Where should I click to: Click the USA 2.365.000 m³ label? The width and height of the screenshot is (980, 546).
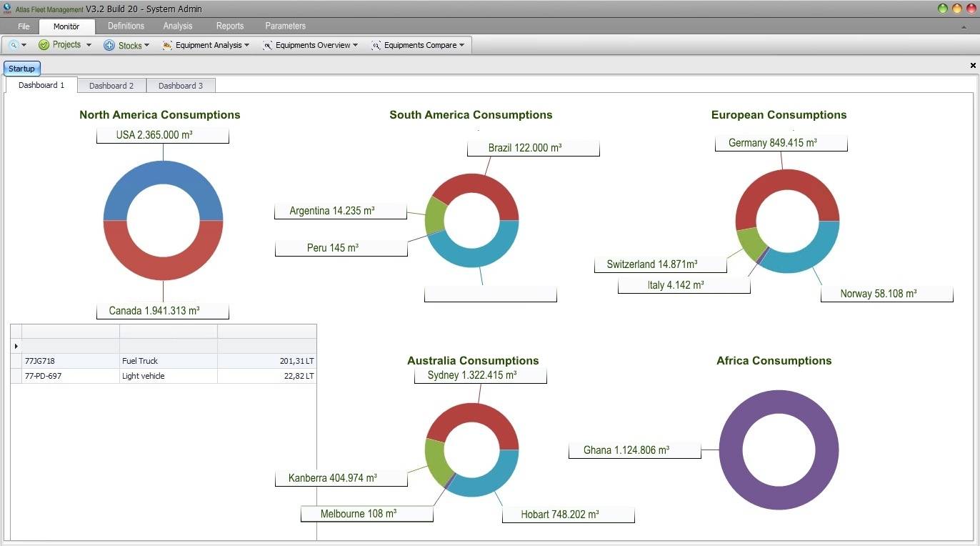pyautogui.click(x=163, y=135)
